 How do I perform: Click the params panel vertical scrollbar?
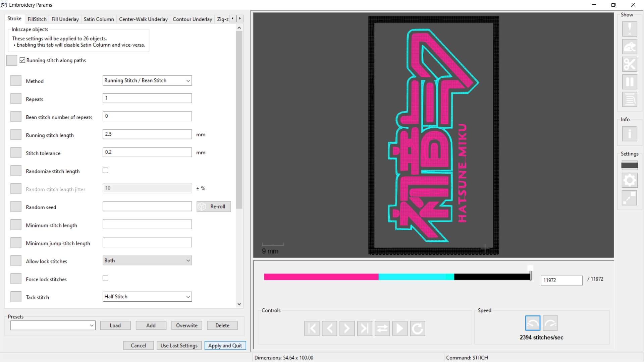click(239, 121)
